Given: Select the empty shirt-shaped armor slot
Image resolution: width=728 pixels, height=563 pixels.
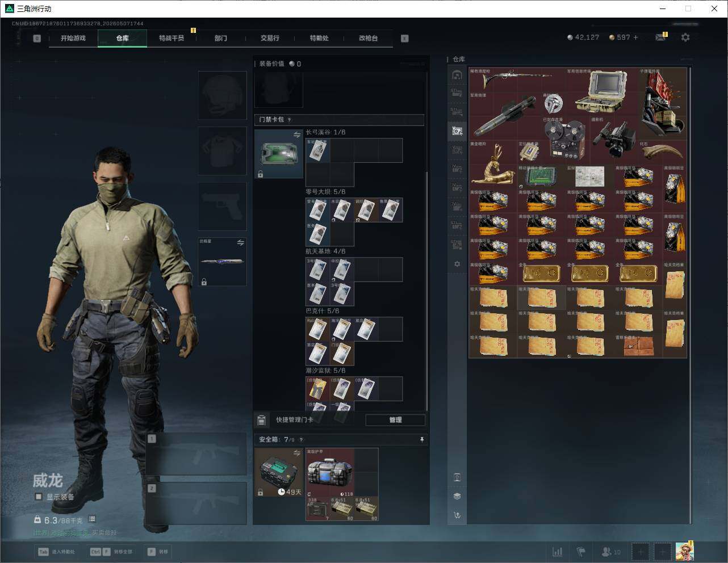Looking at the screenshot, I should 222,150.
